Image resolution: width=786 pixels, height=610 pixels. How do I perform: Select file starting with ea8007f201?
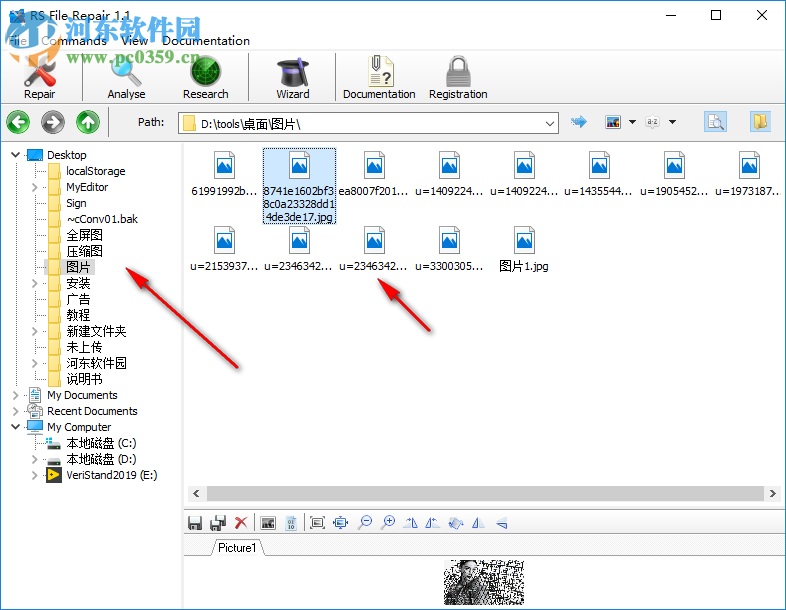pyautogui.click(x=374, y=174)
